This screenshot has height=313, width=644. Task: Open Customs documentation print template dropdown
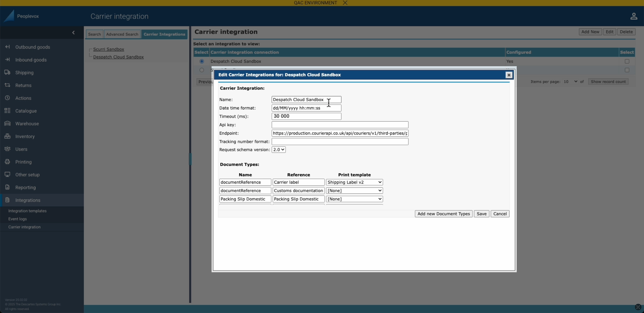click(x=354, y=190)
